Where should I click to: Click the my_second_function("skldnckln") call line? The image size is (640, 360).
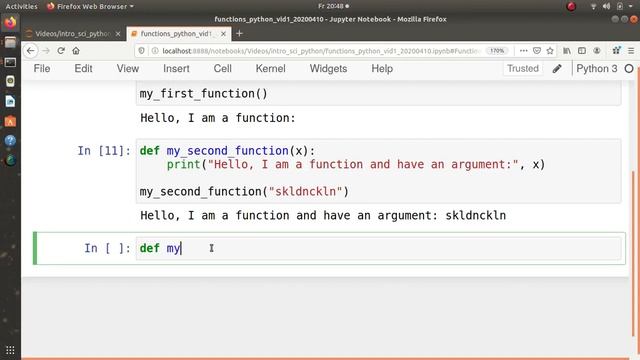244,191
